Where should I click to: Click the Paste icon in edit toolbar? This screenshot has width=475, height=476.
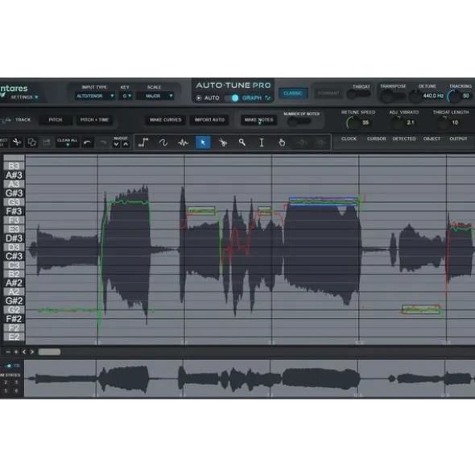tap(47, 142)
